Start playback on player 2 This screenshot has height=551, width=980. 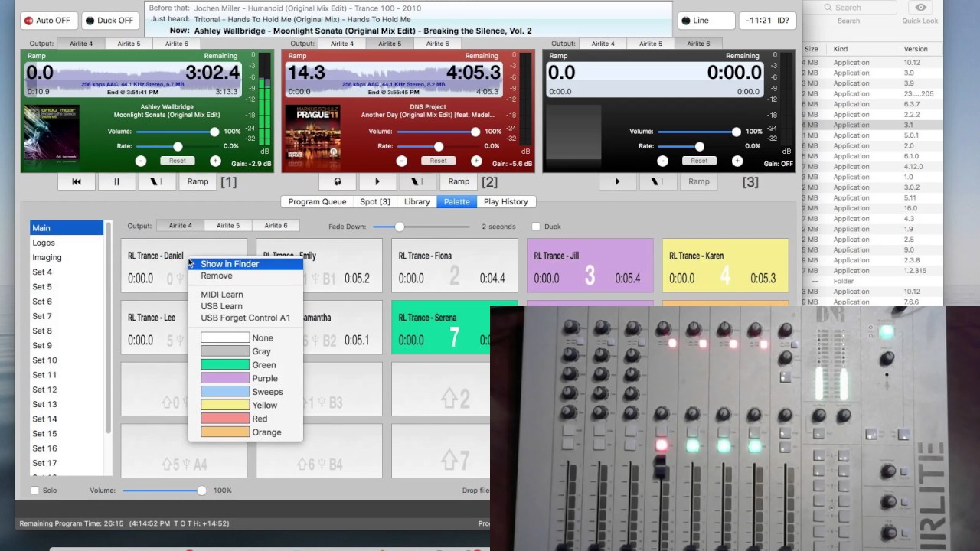377,181
